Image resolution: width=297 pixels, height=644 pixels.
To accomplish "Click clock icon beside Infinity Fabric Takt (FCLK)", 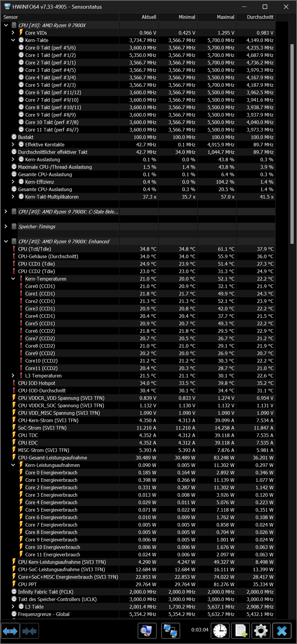I will pos(14,592).
